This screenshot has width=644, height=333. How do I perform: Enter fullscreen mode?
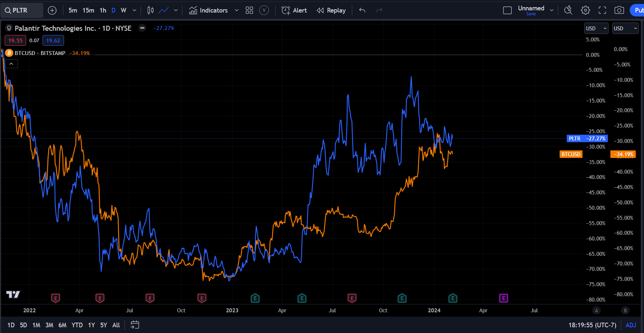[602, 10]
